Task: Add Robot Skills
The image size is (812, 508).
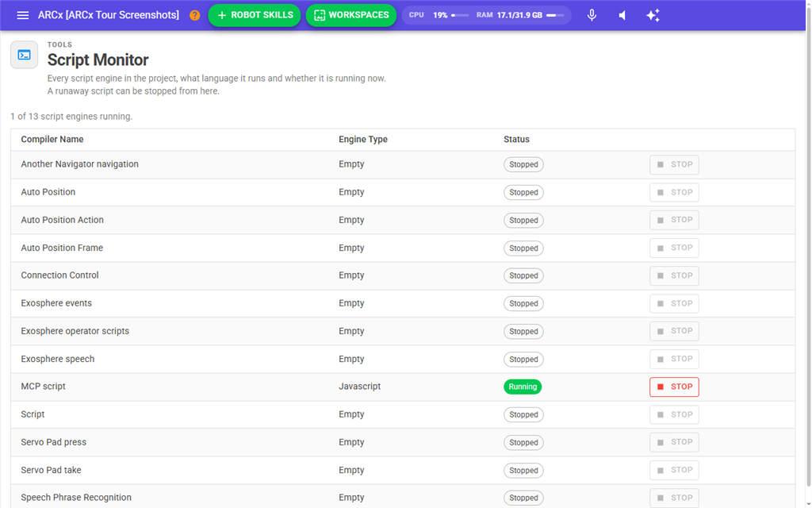Action: pos(255,15)
